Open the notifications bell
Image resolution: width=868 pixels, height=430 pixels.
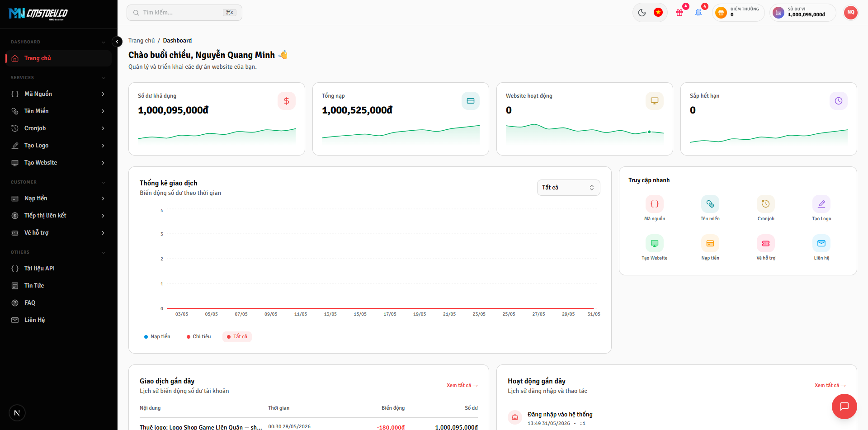698,13
